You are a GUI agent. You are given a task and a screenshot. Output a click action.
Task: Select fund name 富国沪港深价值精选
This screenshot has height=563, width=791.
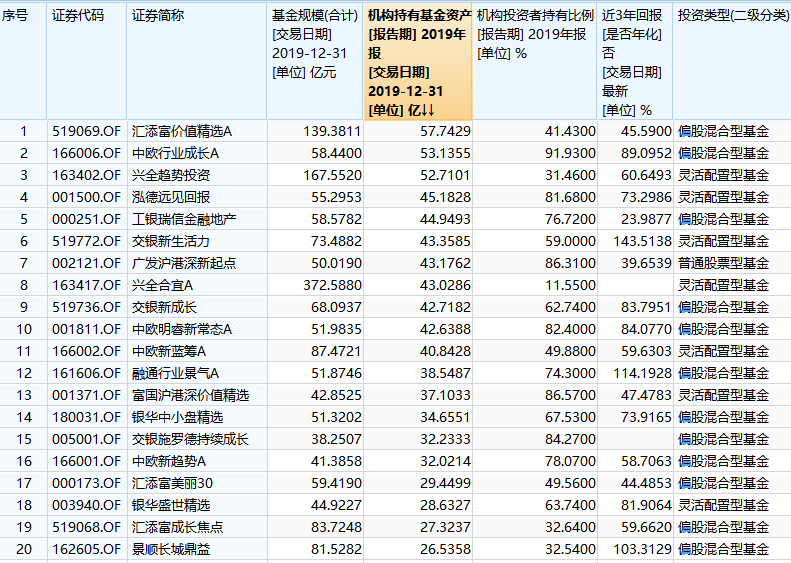(190, 395)
